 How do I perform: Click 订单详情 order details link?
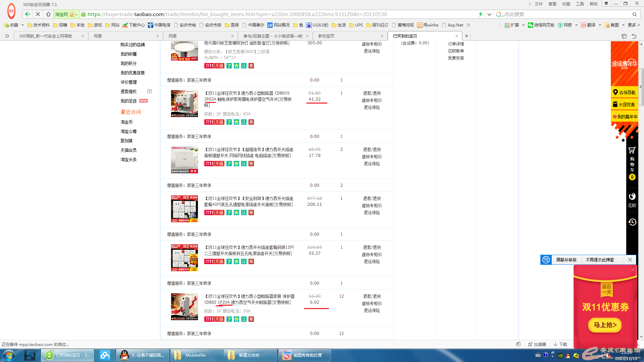pos(456,44)
